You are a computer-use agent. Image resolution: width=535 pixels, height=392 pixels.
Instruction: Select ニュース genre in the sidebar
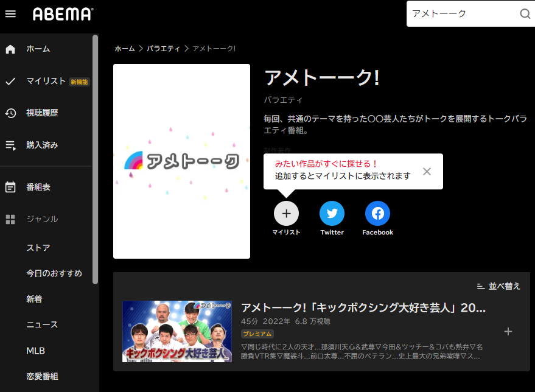click(x=42, y=325)
